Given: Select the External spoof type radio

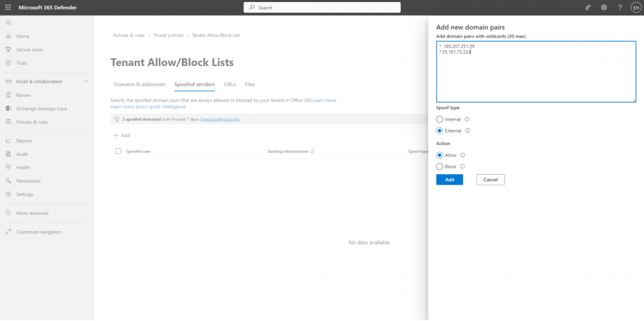Looking at the screenshot, I should (x=440, y=131).
